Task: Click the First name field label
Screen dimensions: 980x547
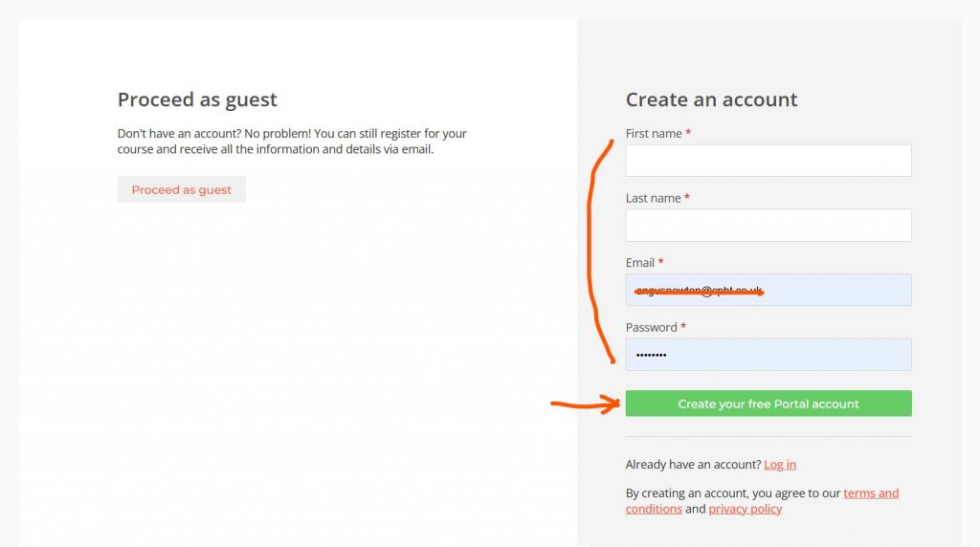Action: [x=654, y=134]
